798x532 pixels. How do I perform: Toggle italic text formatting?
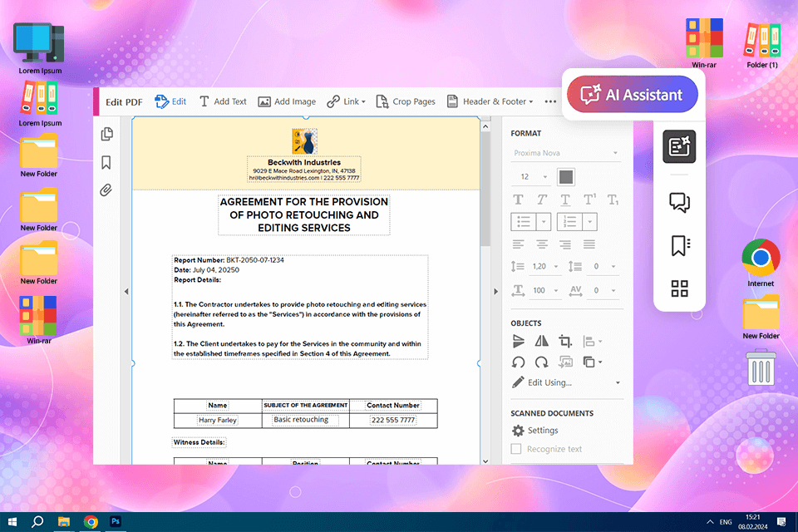[541, 199]
